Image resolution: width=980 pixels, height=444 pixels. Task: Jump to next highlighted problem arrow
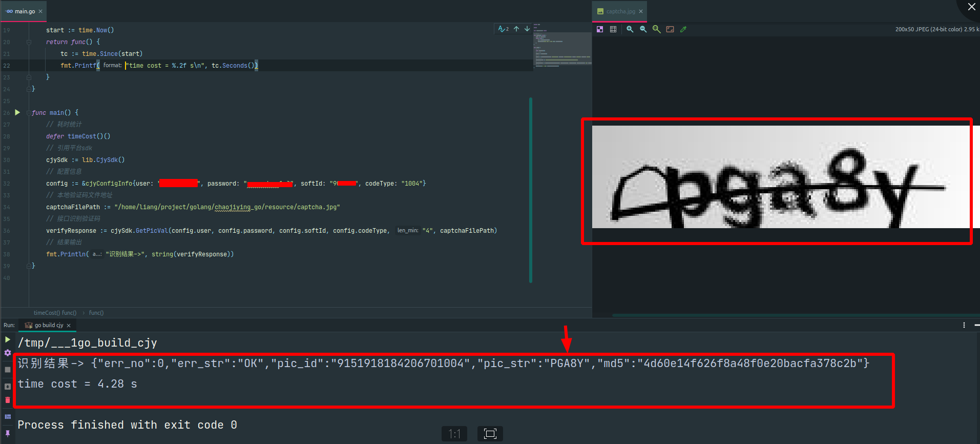(527, 29)
